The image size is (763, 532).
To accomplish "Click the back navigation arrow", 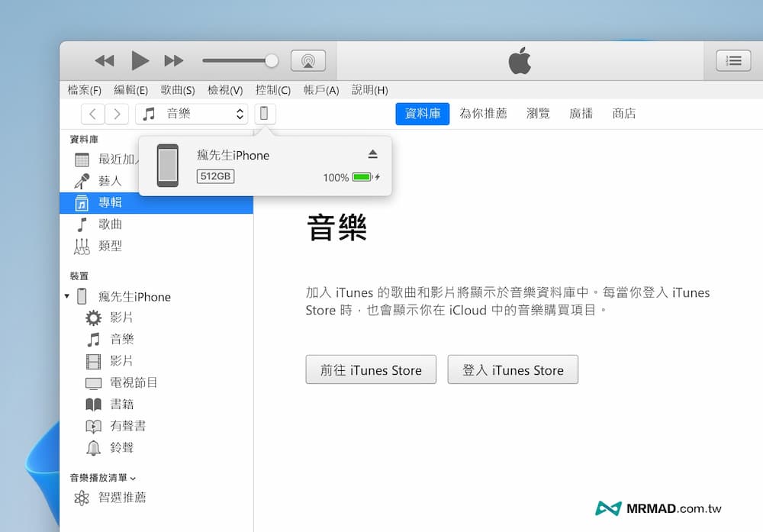I will [92, 114].
